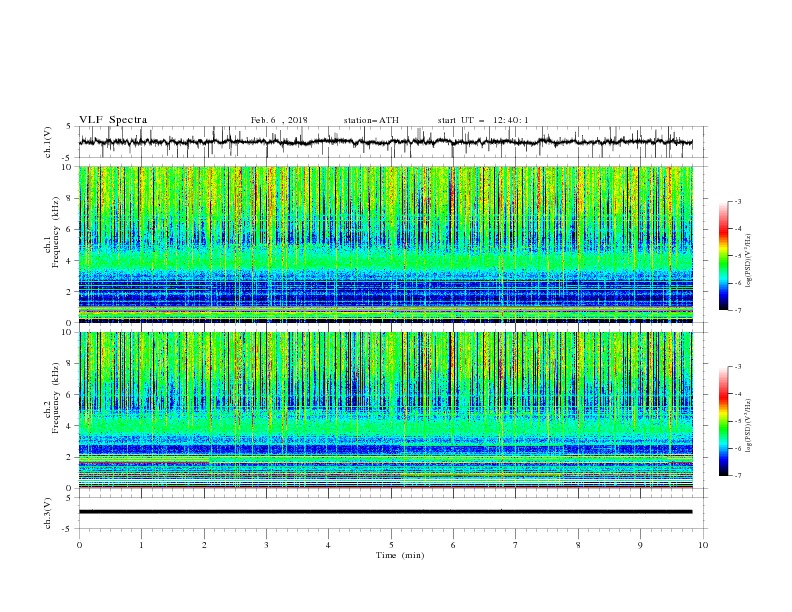Click the "station=ATH" header label
Image resolution: width=792 pixels, height=612 pixels.
point(371,120)
